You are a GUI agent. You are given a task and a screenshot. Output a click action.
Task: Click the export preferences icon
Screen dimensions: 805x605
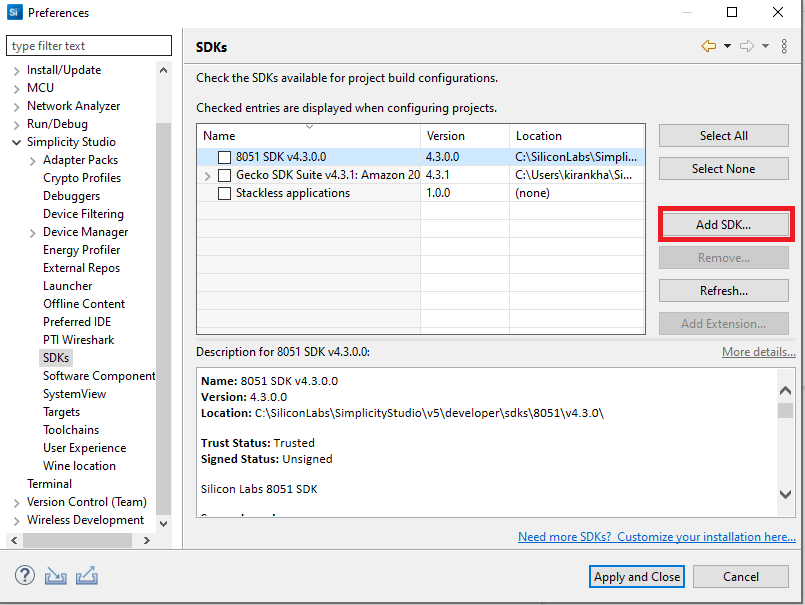click(87, 576)
